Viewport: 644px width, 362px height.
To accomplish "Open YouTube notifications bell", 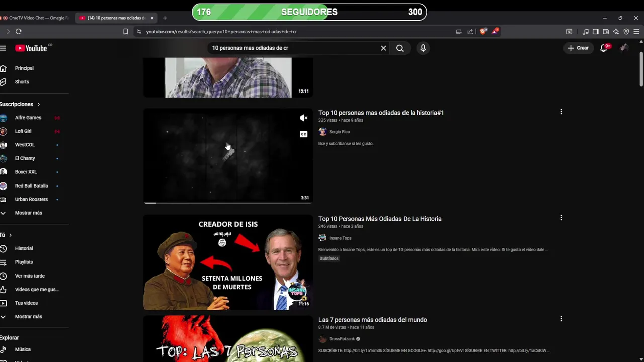I will click(x=604, y=48).
